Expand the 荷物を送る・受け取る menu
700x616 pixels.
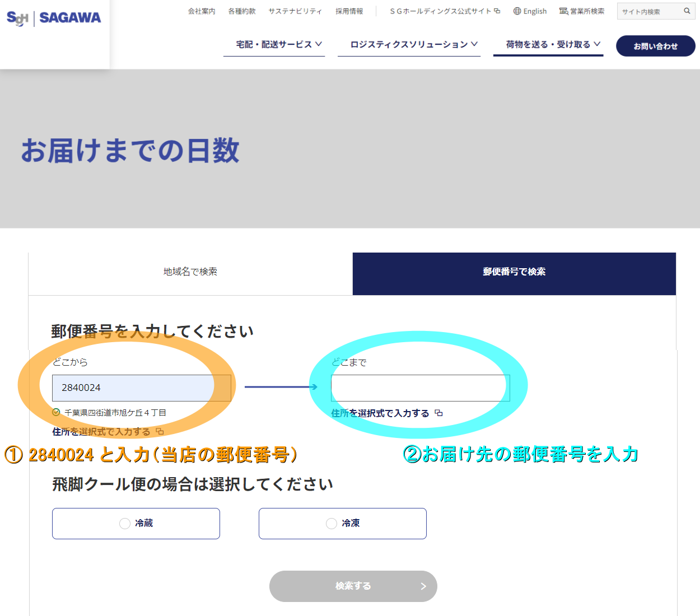click(548, 44)
